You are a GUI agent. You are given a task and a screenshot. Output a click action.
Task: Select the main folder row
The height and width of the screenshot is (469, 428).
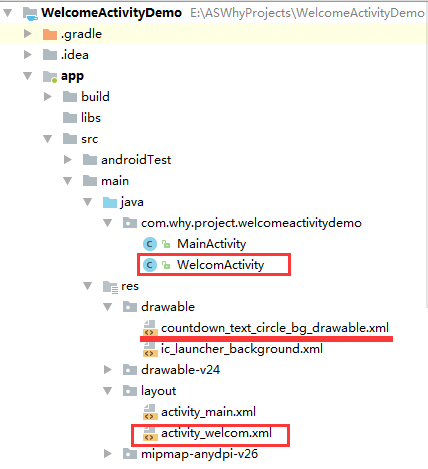pyautogui.click(x=214, y=181)
